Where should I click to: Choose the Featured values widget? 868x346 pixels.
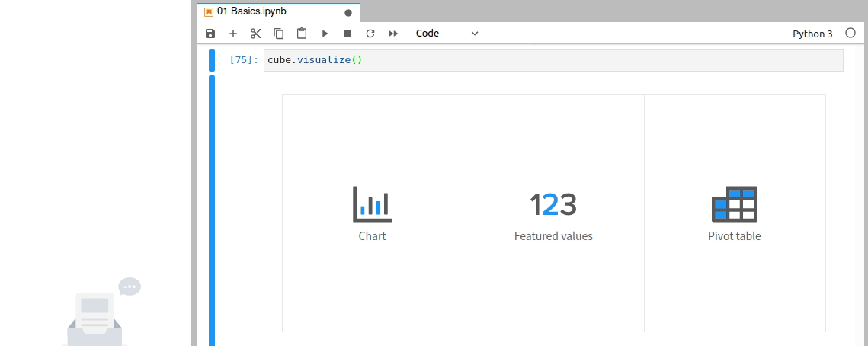553,213
